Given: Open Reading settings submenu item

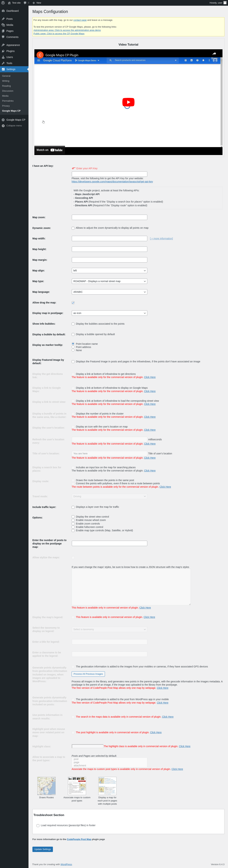Looking at the screenshot, I should (6, 86).
